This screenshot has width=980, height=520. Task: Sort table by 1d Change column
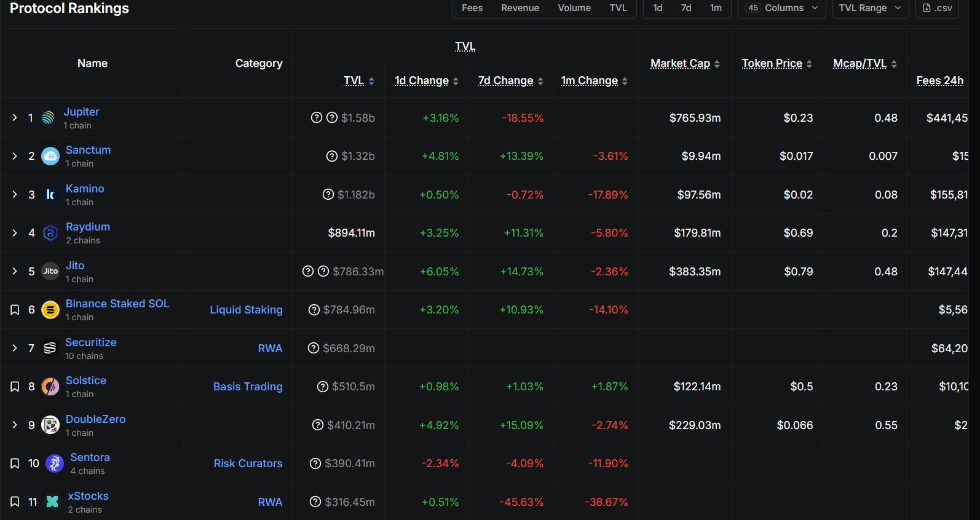pyautogui.click(x=427, y=81)
